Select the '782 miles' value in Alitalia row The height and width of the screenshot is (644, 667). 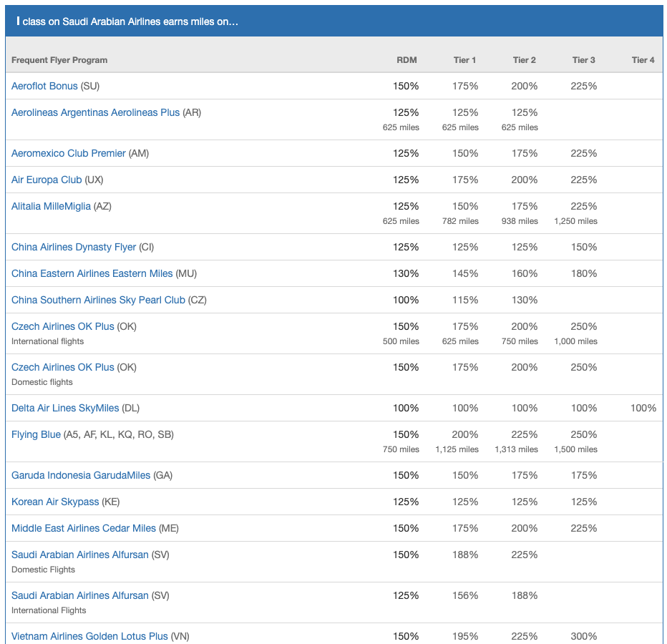pyautogui.click(x=460, y=221)
